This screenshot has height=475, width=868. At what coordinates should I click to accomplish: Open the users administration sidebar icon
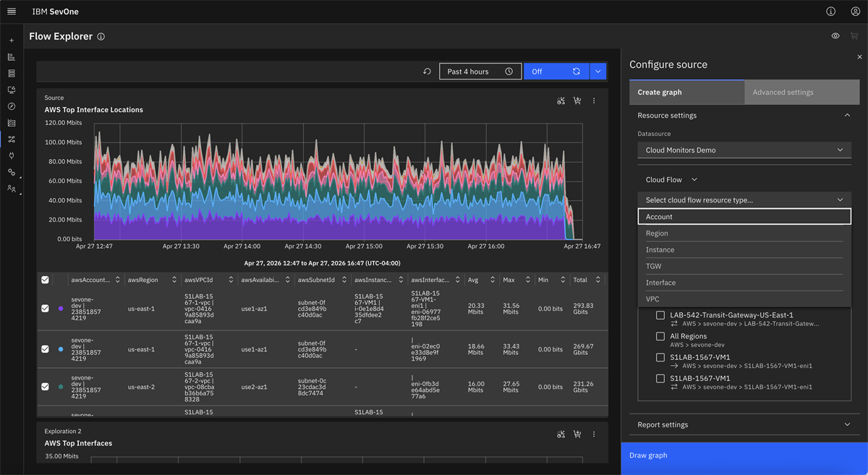tap(12, 189)
